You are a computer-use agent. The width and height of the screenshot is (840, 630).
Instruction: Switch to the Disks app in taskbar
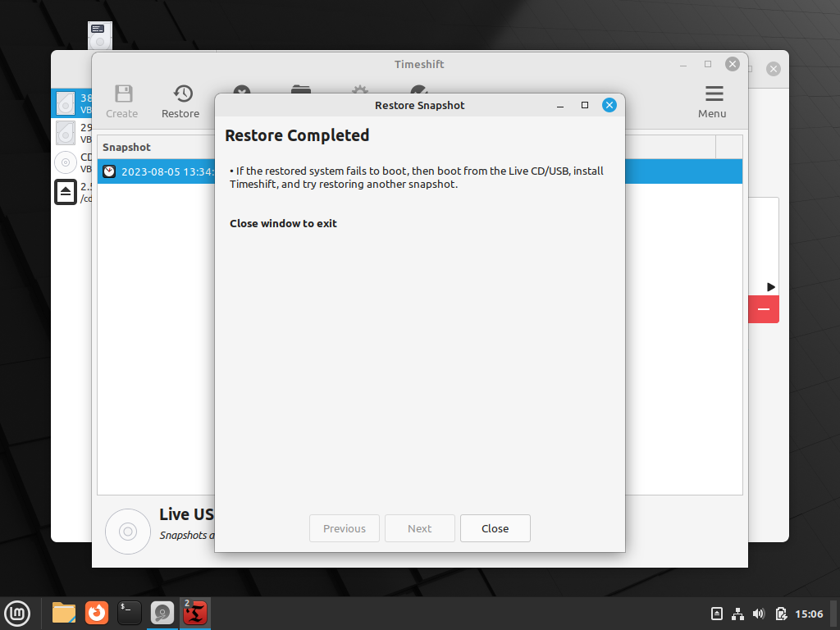point(162,613)
